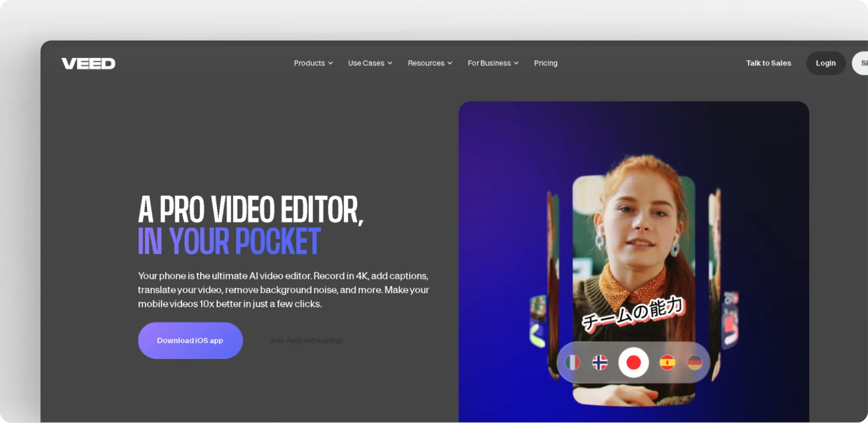Click the Japanese caption text on video

633,313
